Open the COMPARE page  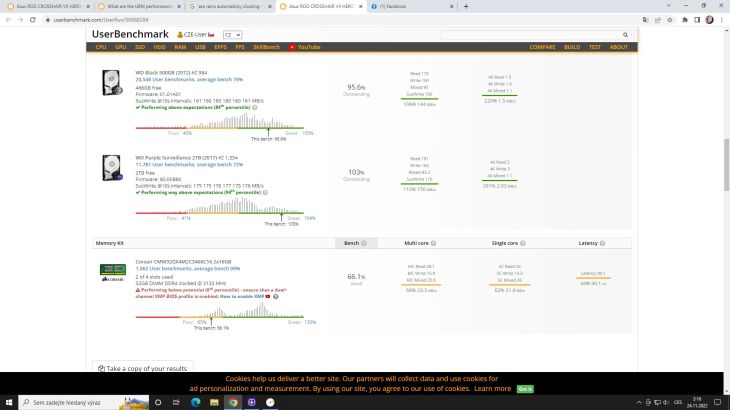542,47
